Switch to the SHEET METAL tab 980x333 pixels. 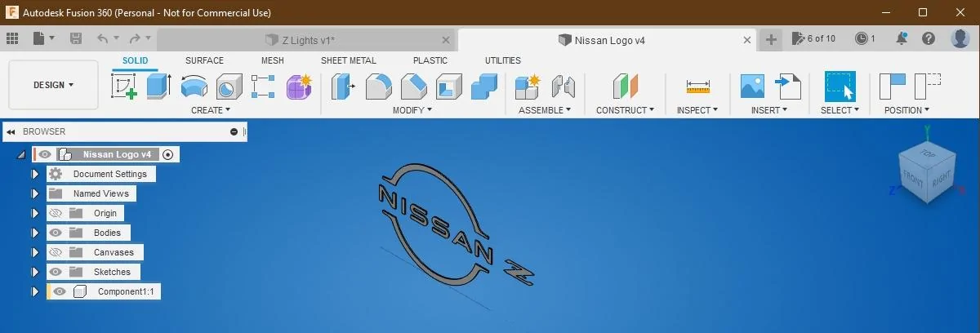[349, 60]
